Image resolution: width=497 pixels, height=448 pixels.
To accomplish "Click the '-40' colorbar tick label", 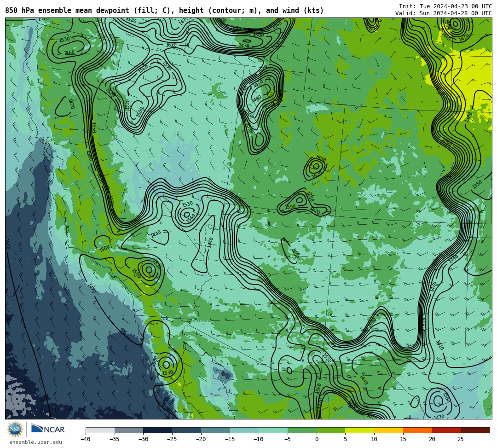I will click(x=86, y=439).
